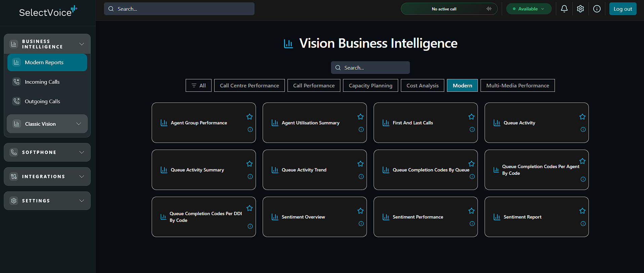The width and height of the screenshot is (644, 273).
Task: Click the waveform icon in call status
Action: 489,9
